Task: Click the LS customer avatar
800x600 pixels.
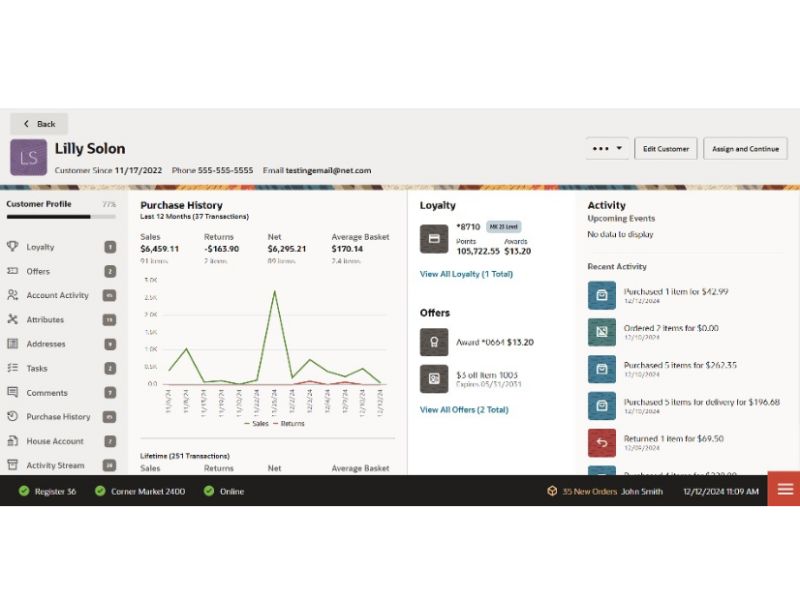Action: pos(29,157)
